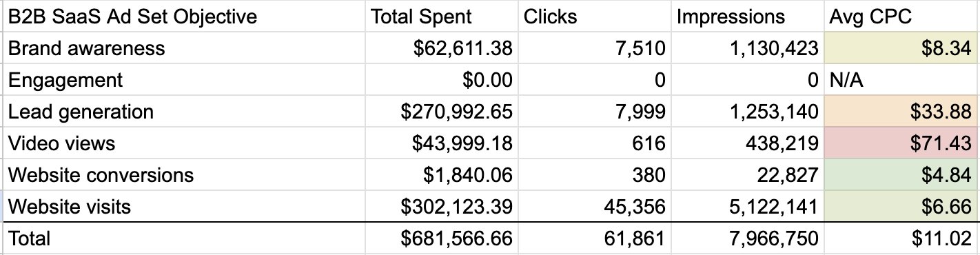The width and height of the screenshot is (980, 255).
Task: Select the Brand awareness row label cell
Action: (184, 48)
